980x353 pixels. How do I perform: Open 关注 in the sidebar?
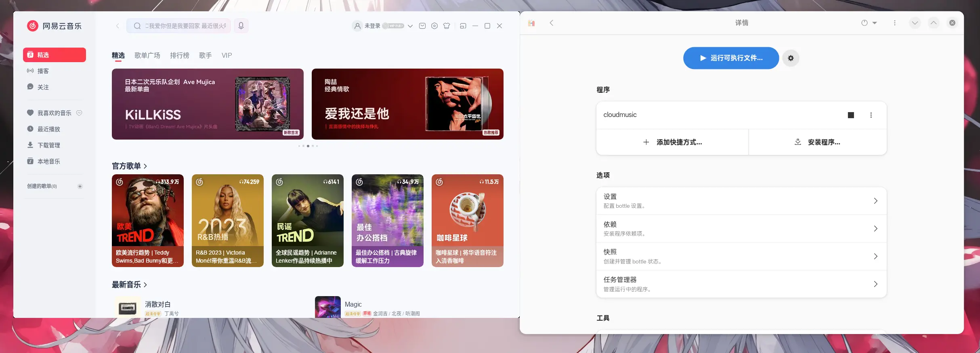55,87
